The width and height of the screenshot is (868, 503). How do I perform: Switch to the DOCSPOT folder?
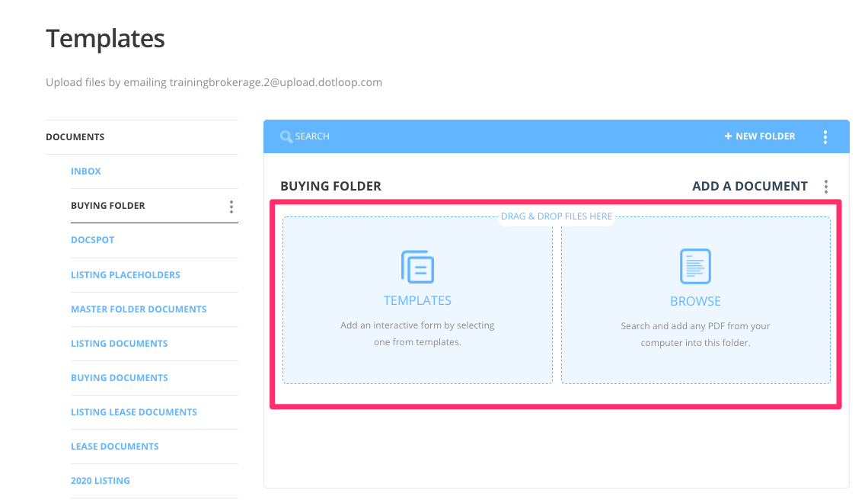[92, 239]
